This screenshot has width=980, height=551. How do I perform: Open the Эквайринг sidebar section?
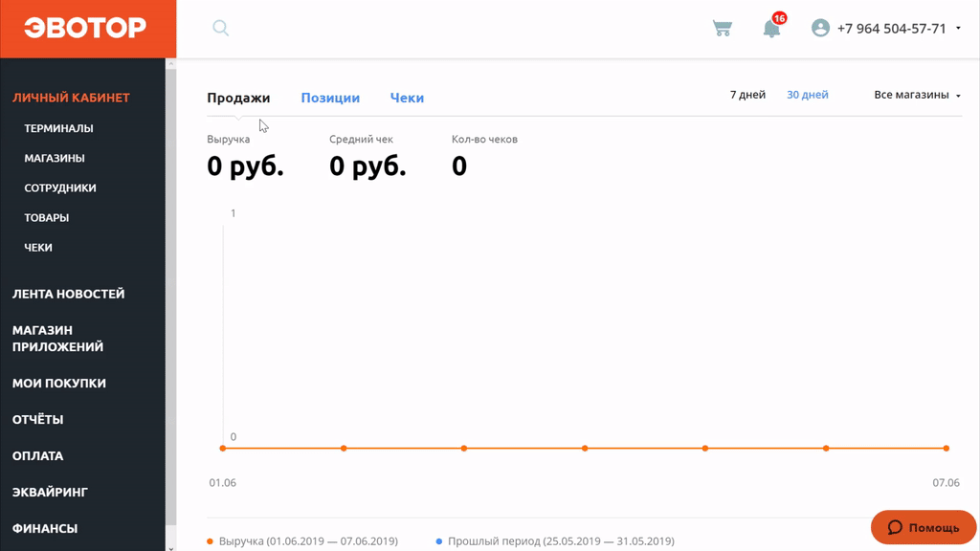coord(50,492)
